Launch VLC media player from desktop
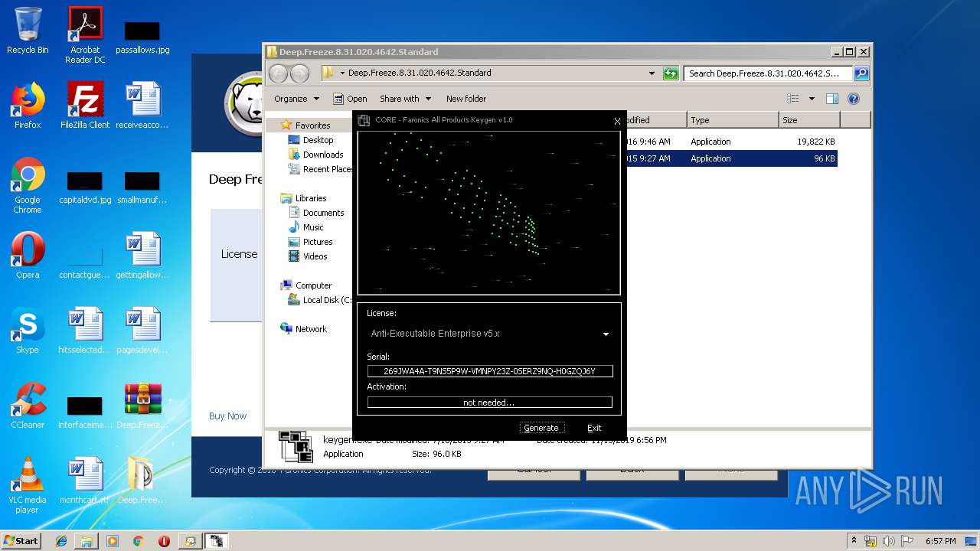Image resolution: width=980 pixels, height=551 pixels. pyautogui.click(x=28, y=485)
